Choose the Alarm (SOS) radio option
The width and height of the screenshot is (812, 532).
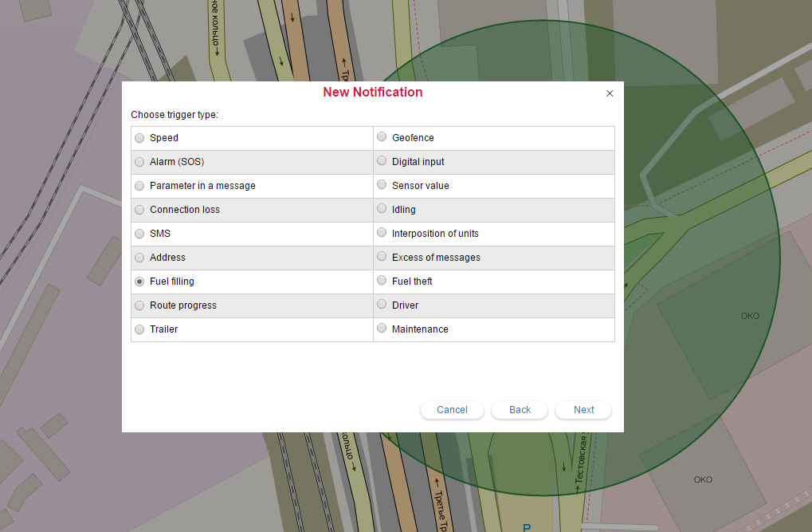[140, 162]
